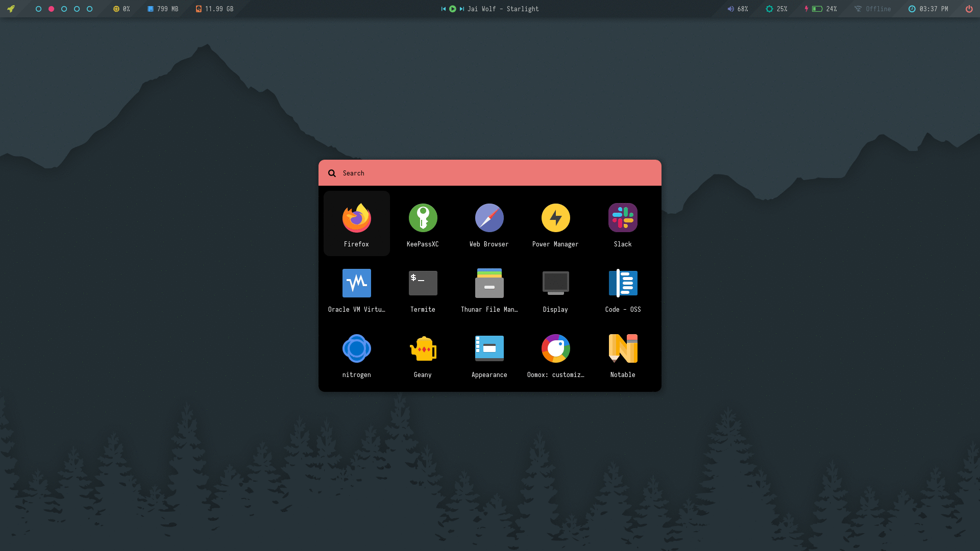Skip to previous track

(x=443, y=9)
